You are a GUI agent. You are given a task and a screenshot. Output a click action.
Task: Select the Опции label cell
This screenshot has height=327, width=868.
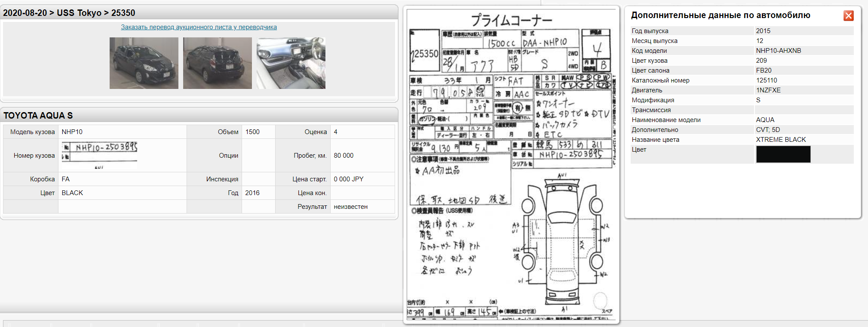[215, 156]
